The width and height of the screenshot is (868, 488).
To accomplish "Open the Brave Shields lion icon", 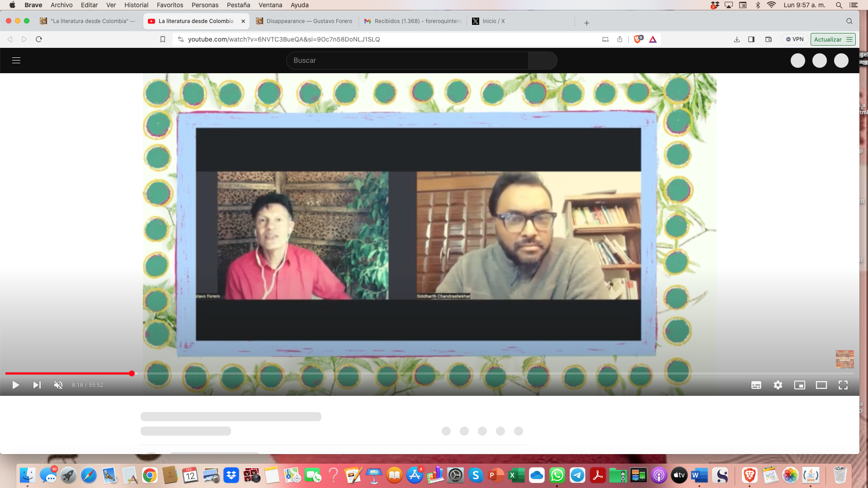I will point(637,39).
